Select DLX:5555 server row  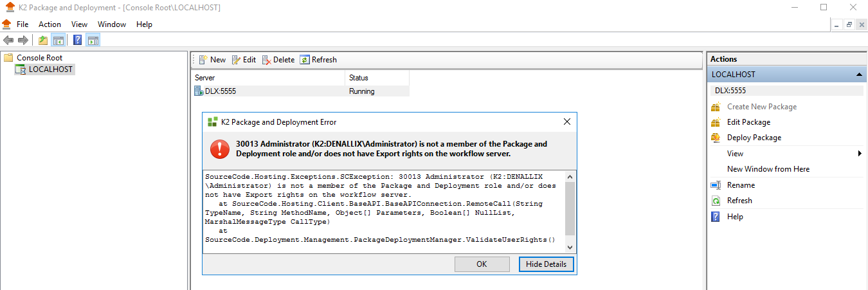click(301, 91)
